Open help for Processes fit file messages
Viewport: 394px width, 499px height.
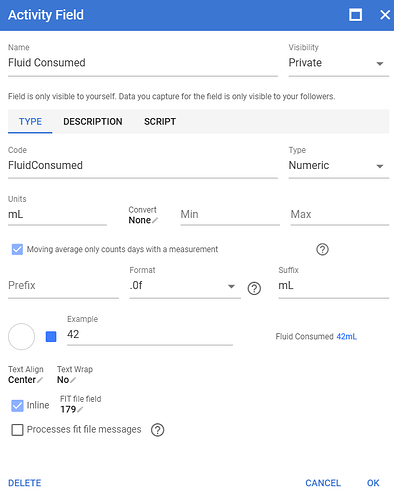(158, 430)
